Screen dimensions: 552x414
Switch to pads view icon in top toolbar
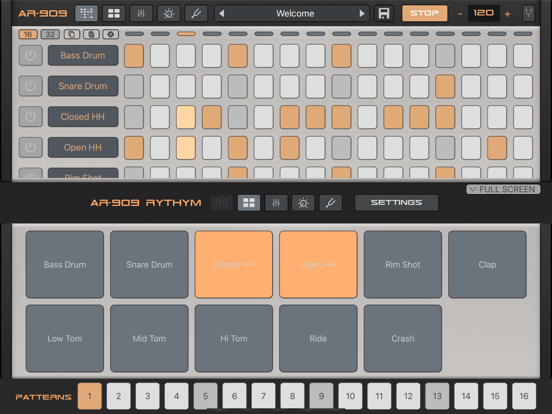point(114,13)
